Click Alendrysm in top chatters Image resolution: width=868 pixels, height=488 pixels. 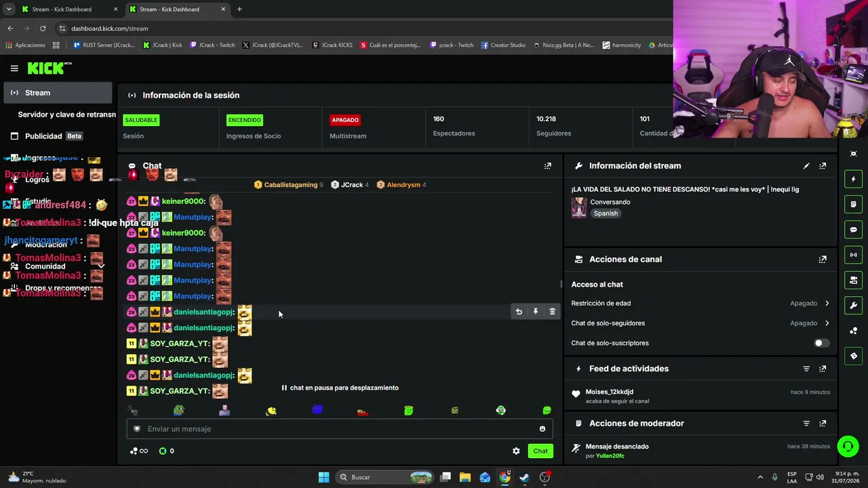[x=403, y=185]
